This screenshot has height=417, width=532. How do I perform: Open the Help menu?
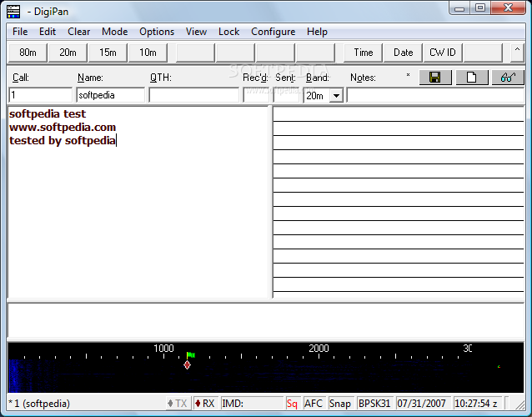(x=317, y=32)
